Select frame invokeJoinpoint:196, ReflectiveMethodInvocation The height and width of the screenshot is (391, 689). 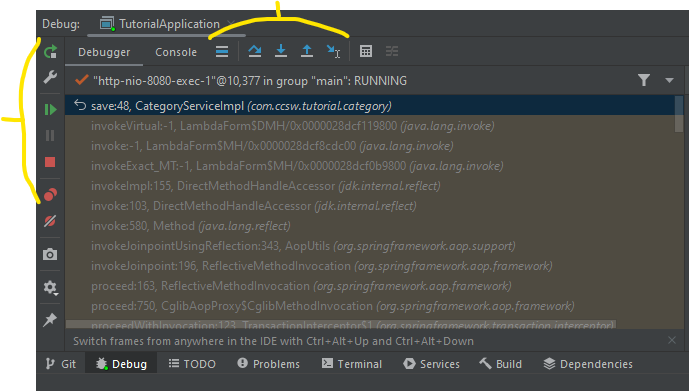pyautogui.click(x=370, y=266)
